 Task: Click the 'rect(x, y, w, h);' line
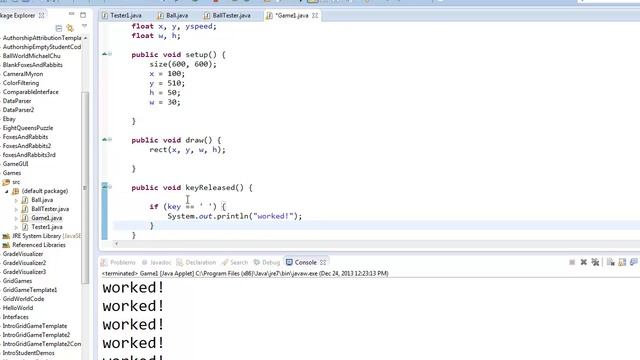[187, 150]
